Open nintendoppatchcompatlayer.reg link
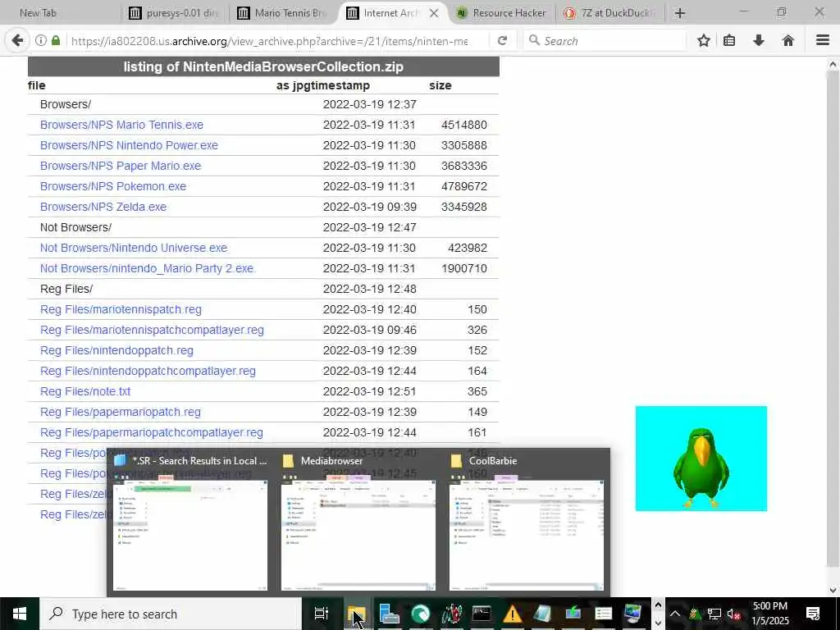Image resolution: width=840 pixels, height=630 pixels. click(x=148, y=371)
